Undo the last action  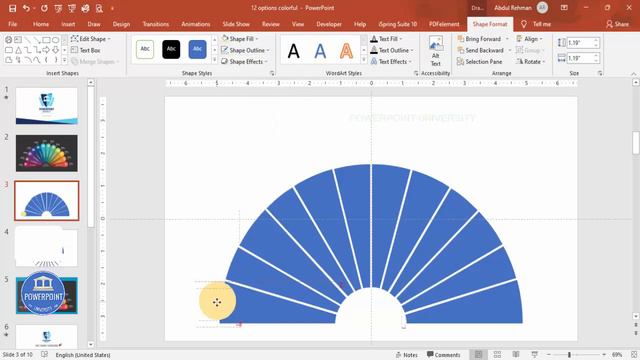point(26,8)
